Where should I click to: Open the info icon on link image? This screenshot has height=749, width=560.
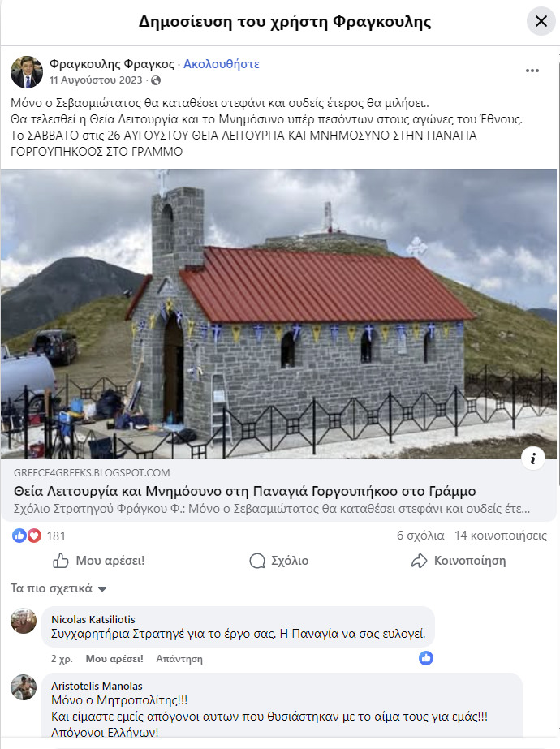532,458
